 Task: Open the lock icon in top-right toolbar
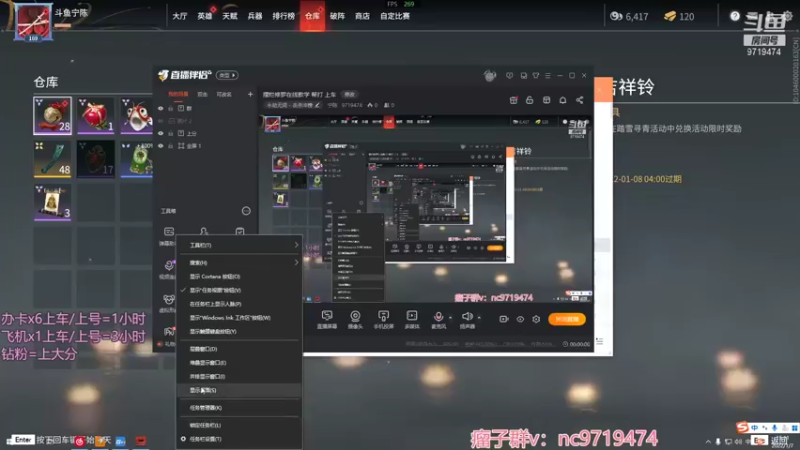[530, 100]
